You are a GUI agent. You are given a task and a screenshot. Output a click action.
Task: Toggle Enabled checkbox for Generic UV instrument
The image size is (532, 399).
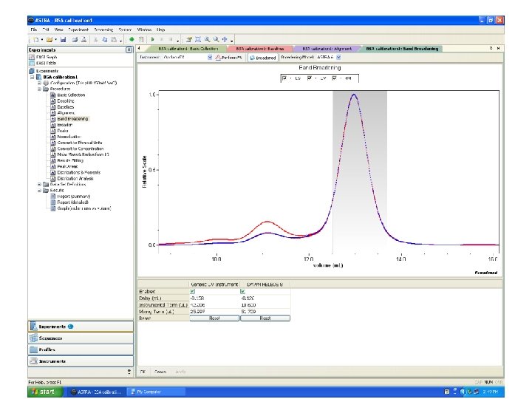[x=192, y=291]
